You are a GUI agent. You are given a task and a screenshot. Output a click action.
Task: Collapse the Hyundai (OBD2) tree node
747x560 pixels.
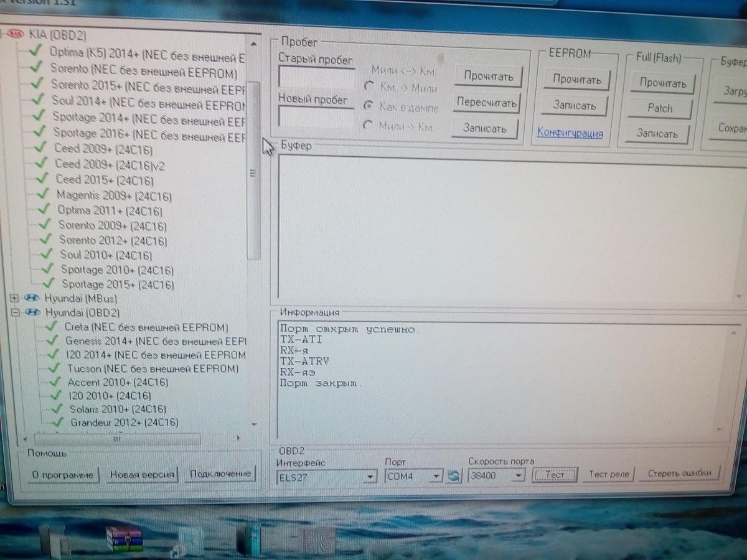[16, 312]
